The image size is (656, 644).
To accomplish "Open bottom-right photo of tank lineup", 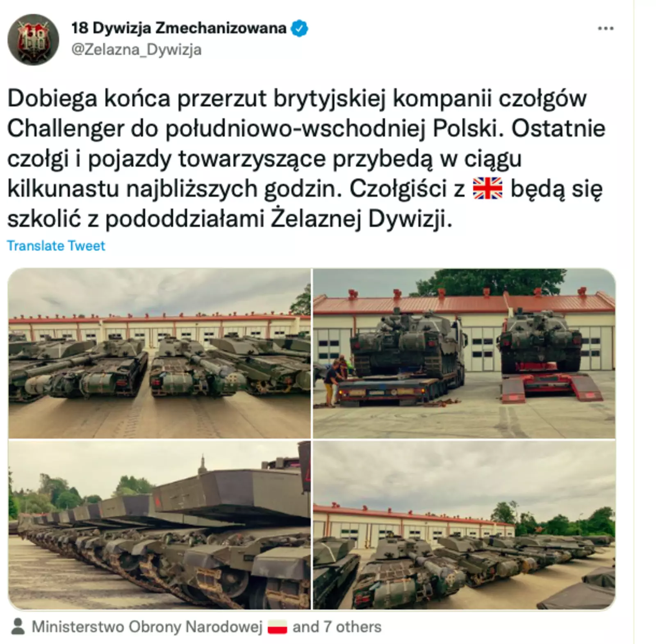I will click(x=464, y=525).
